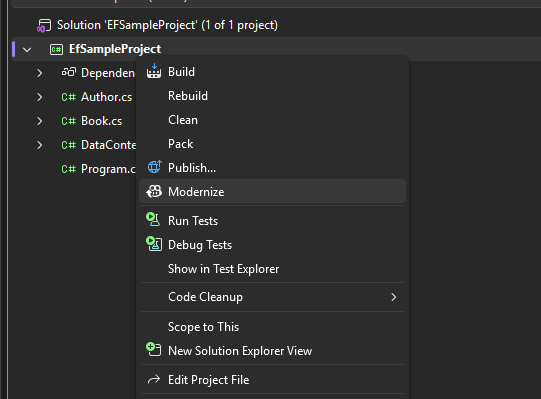Screen dimensions: 541x399
Task: Choose Run Tests menu entry
Action: coord(272,221)
